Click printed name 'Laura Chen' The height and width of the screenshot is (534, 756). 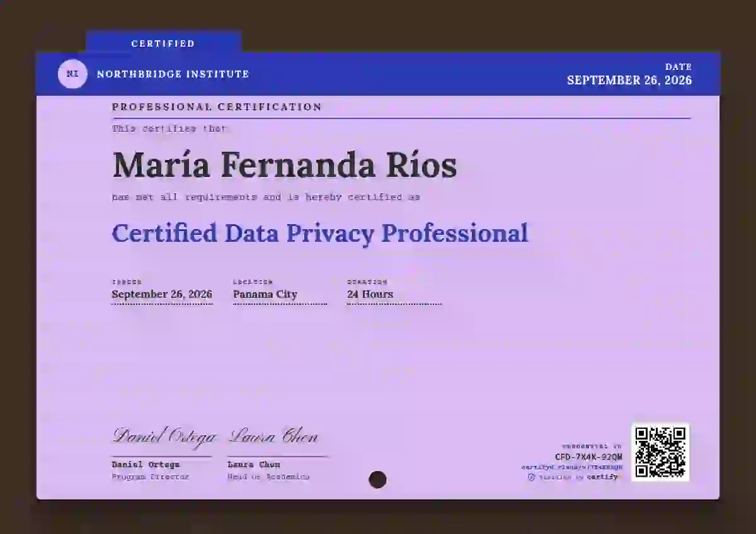click(x=254, y=465)
